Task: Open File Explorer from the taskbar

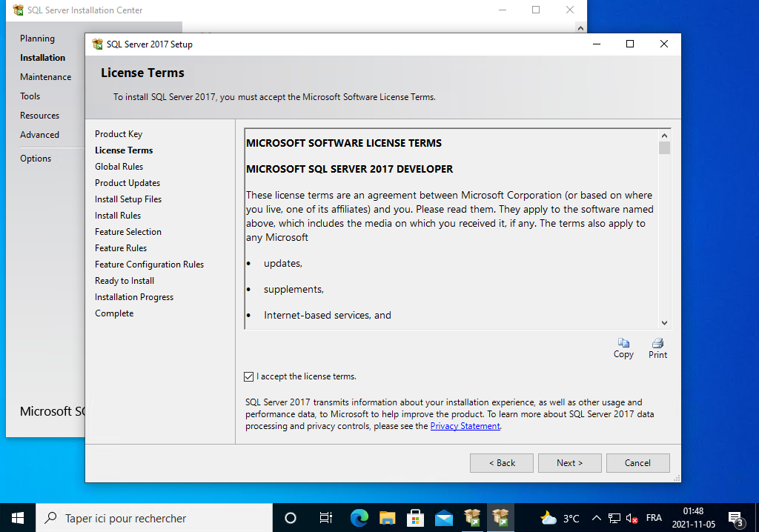Action: click(x=387, y=518)
